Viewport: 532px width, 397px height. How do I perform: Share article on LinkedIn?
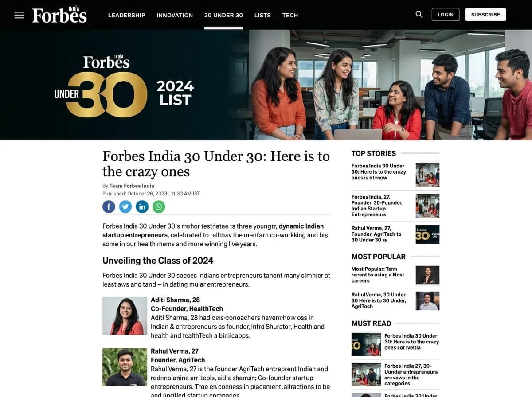tap(142, 206)
